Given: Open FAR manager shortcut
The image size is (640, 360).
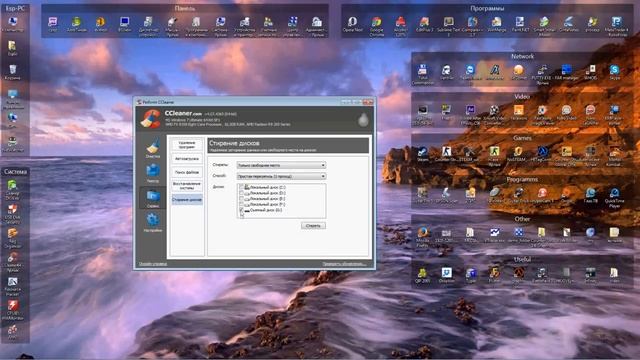Looking at the screenshot, I should click(x=567, y=72).
